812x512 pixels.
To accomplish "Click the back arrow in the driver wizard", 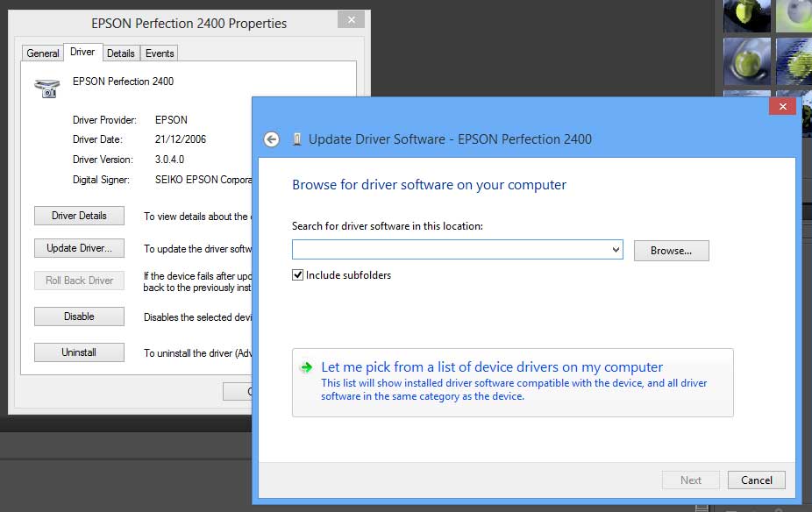I will (272, 139).
